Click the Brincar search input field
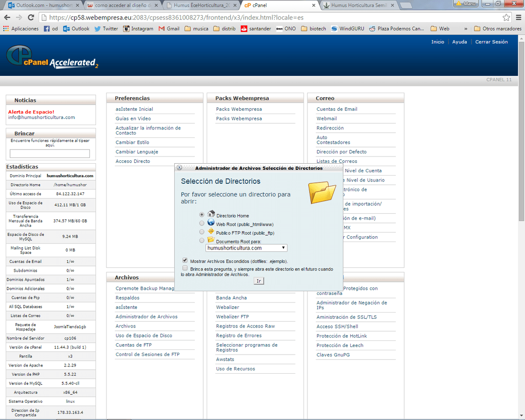The width and height of the screenshot is (525, 420). [x=50, y=153]
